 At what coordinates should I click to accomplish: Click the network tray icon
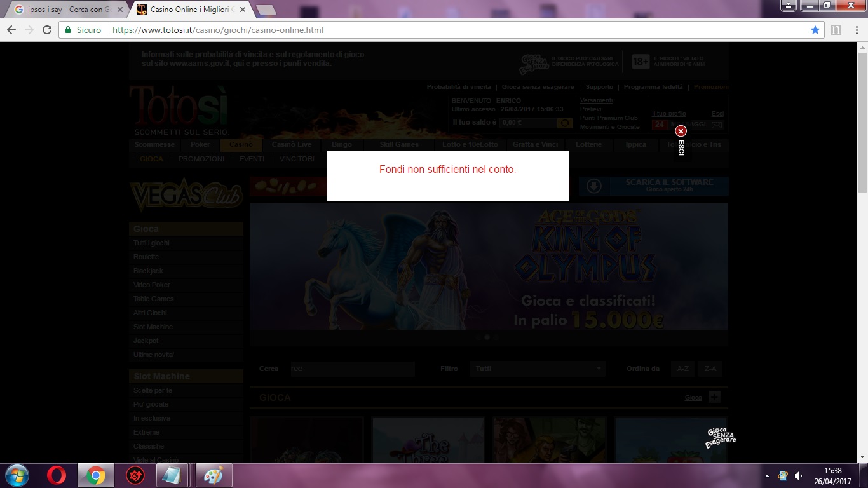coord(783,476)
